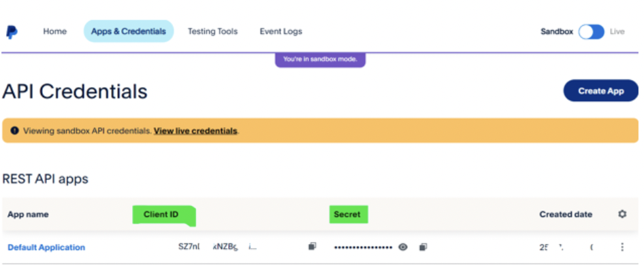Image resolution: width=644 pixels, height=265 pixels.
Task: Copy the Secret key to clipboard
Action: click(x=423, y=247)
